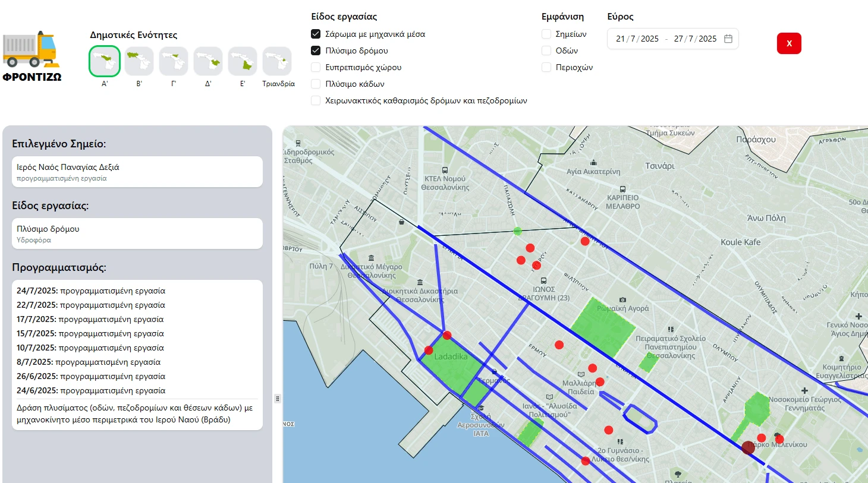This screenshot has height=483, width=868.
Task: Click the dark red marker near Πάρκο Μελενίκου
Action: pyautogui.click(x=749, y=447)
